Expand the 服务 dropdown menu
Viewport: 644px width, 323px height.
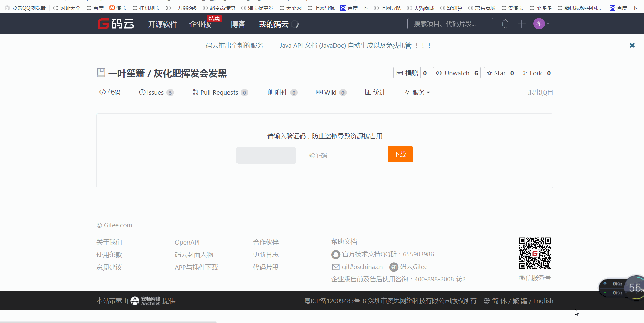pyautogui.click(x=417, y=92)
